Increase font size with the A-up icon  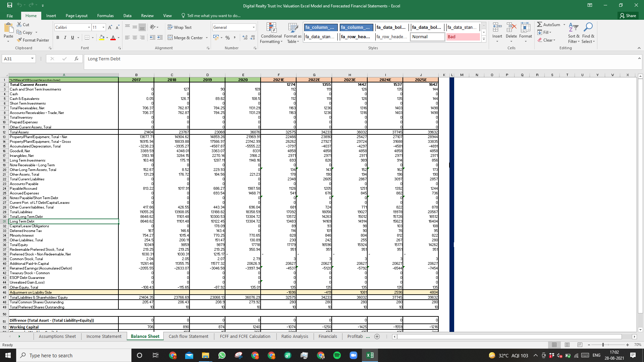tap(110, 27)
